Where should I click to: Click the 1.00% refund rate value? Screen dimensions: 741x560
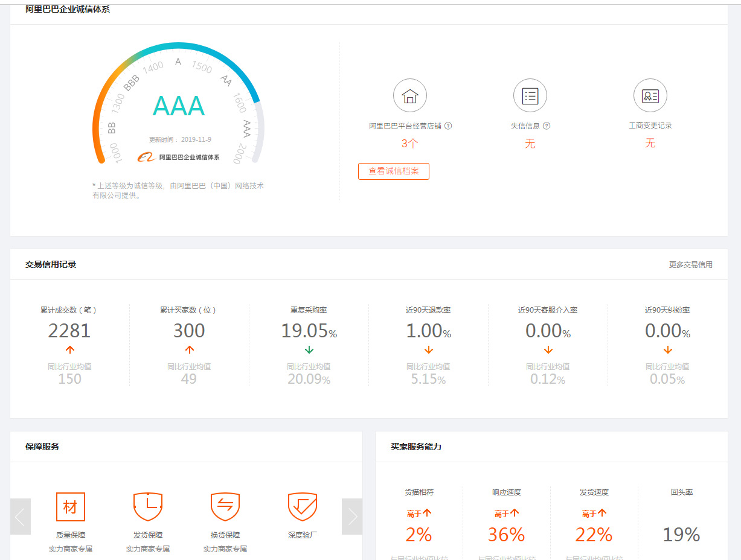tap(428, 331)
